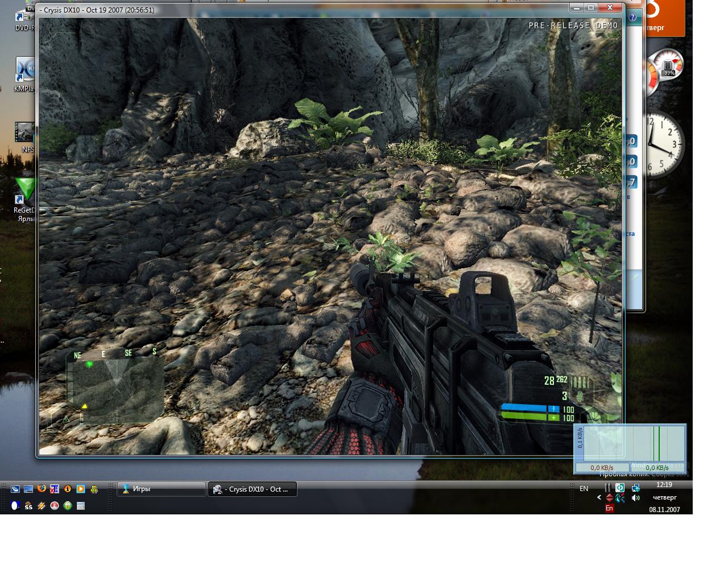Open the orange striped Winamp-style quick launch icon
Screen dimensions: 728x582
click(42, 506)
